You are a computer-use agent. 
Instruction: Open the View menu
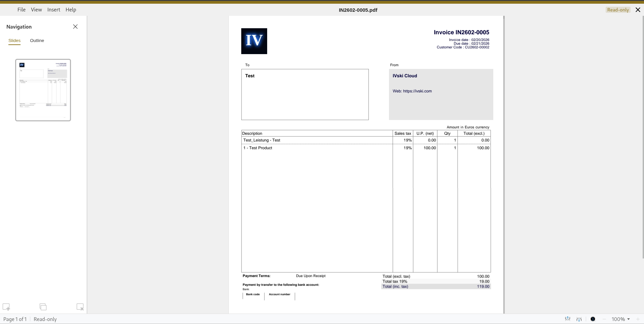coord(36,10)
